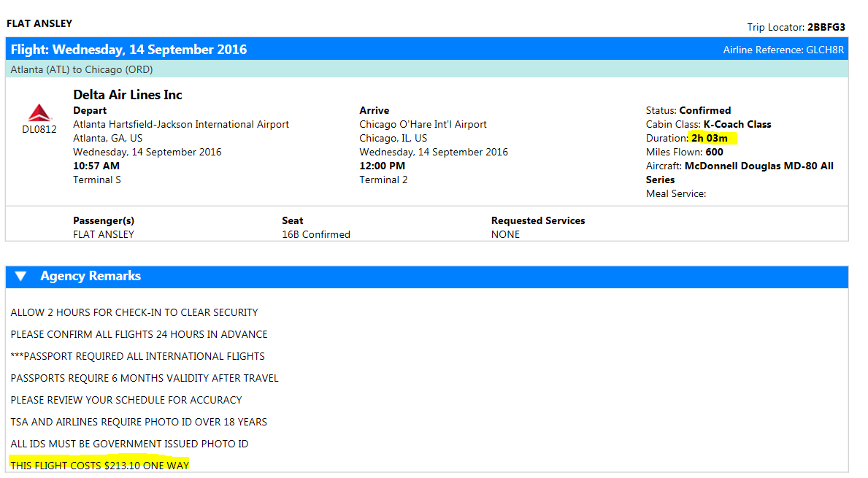This screenshot has width=868, height=478.
Task: Click McDonnell Douglas MD-80 aircraft text
Action: click(758, 166)
